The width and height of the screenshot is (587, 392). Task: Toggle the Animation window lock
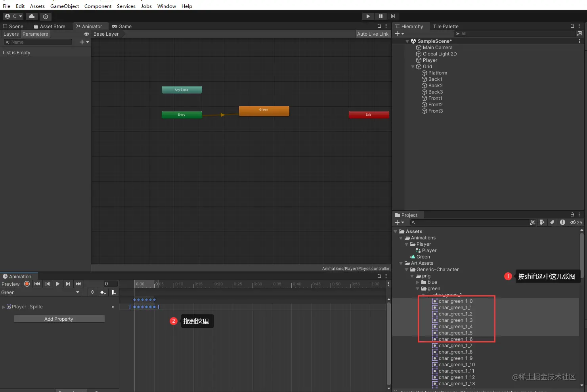[379, 276]
